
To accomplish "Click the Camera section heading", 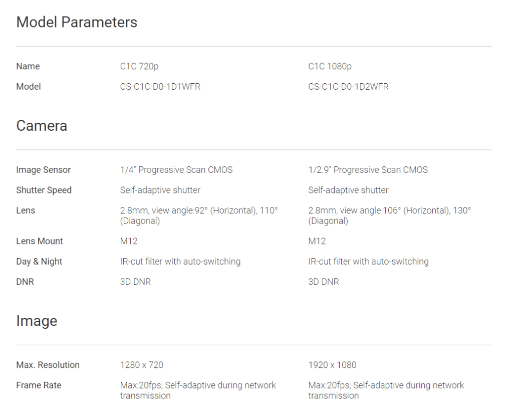I will pyautogui.click(x=42, y=125).
